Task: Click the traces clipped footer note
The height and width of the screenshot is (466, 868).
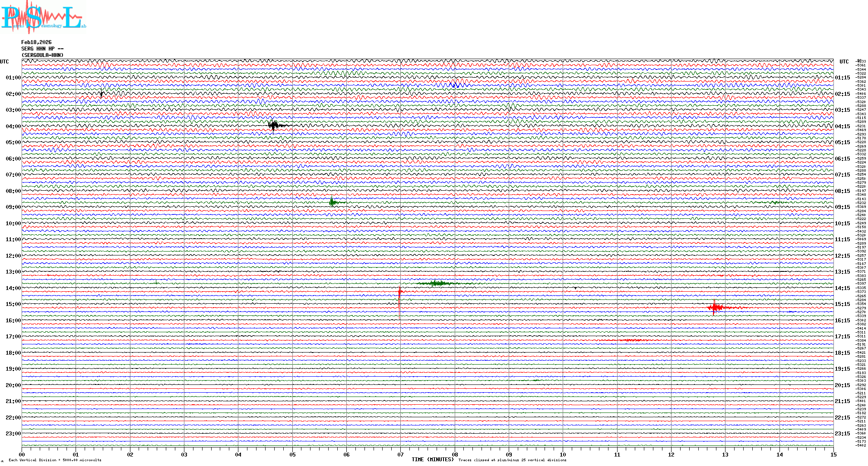Action: click(x=512, y=460)
